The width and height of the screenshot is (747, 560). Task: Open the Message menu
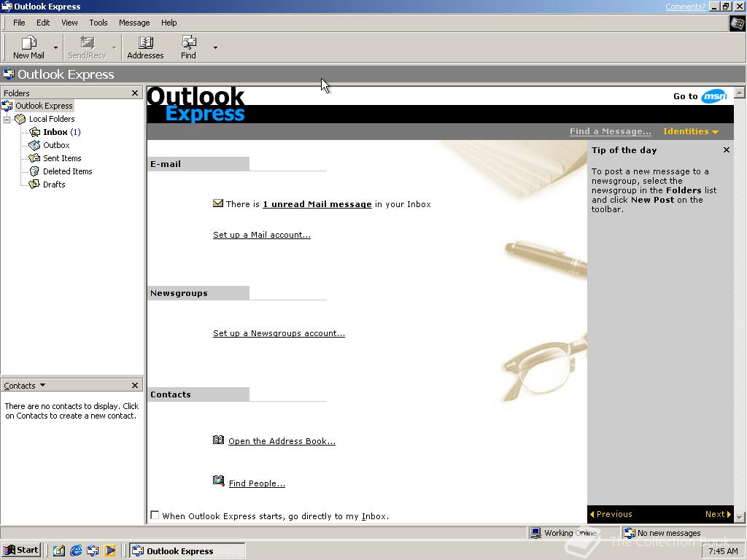[x=134, y=23]
